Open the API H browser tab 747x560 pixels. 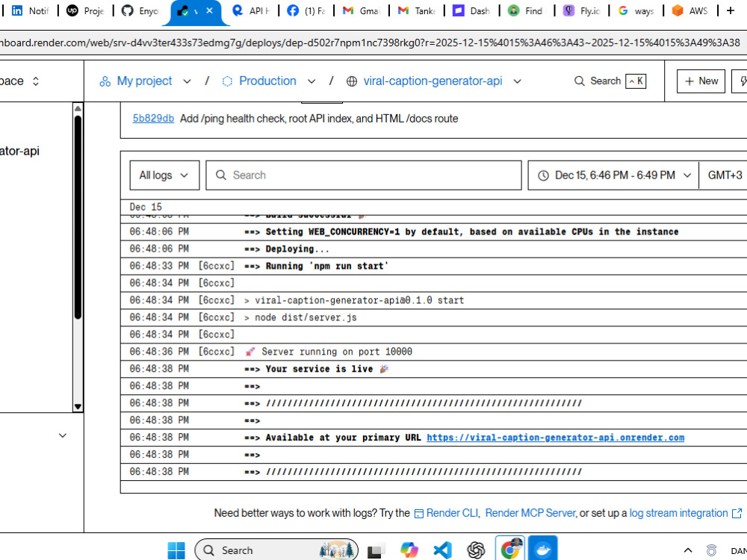[x=251, y=10]
